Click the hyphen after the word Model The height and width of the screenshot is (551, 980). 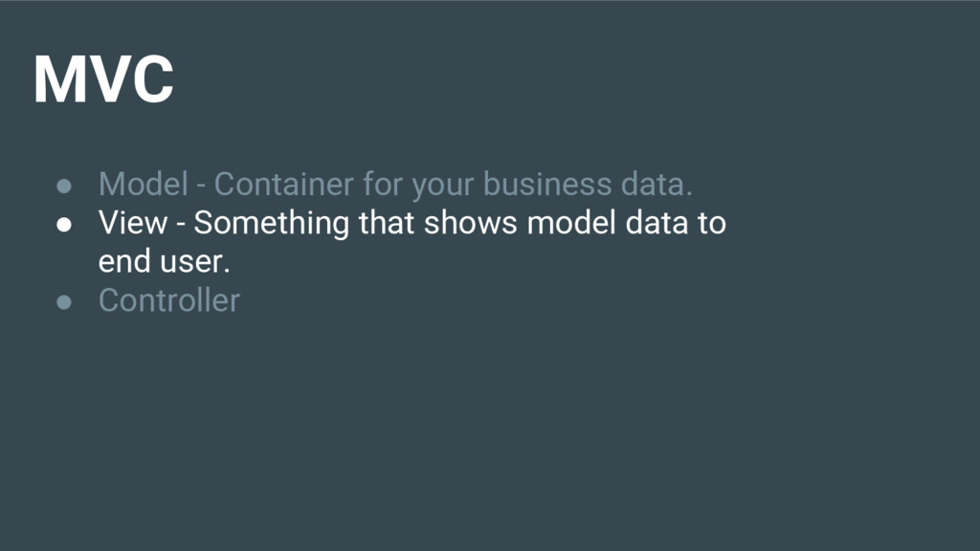pos(201,187)
